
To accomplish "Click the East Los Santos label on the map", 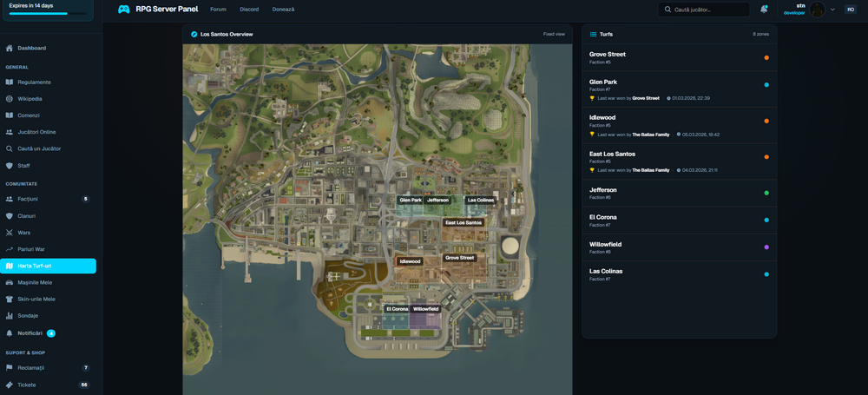I will pyautogui.click(x=464, y=223).
